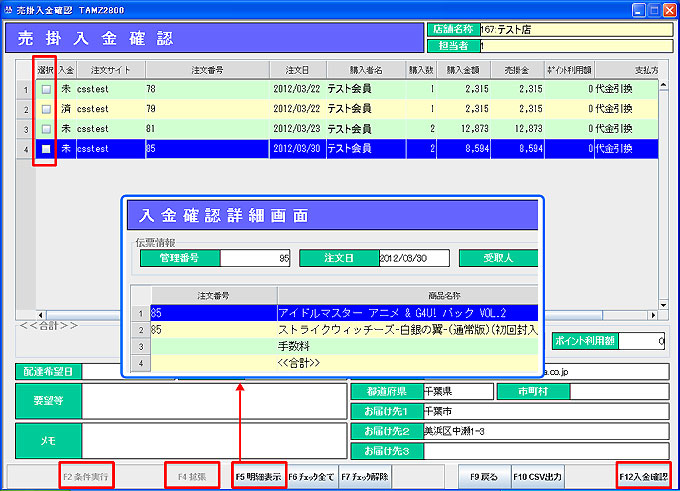Click F6 チェック全て to check all
The width and height of the screenshot is (680, 491).
coord(312,477)
